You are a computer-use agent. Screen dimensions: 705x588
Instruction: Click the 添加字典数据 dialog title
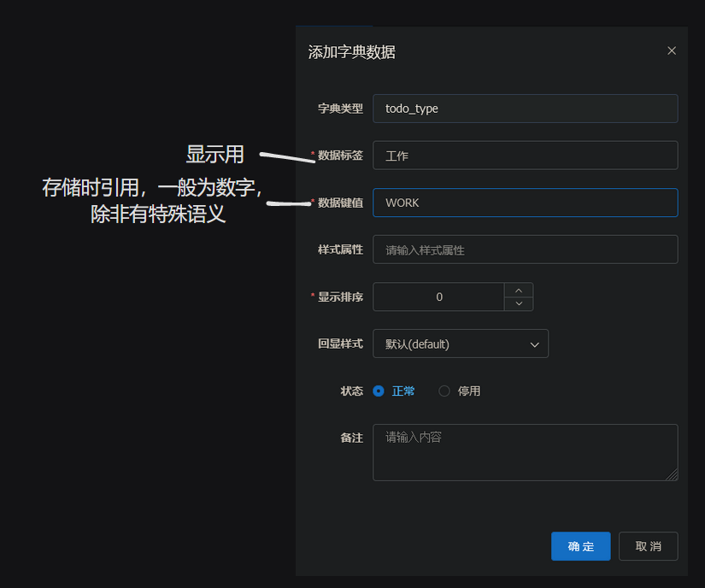(x=352, y=52)
